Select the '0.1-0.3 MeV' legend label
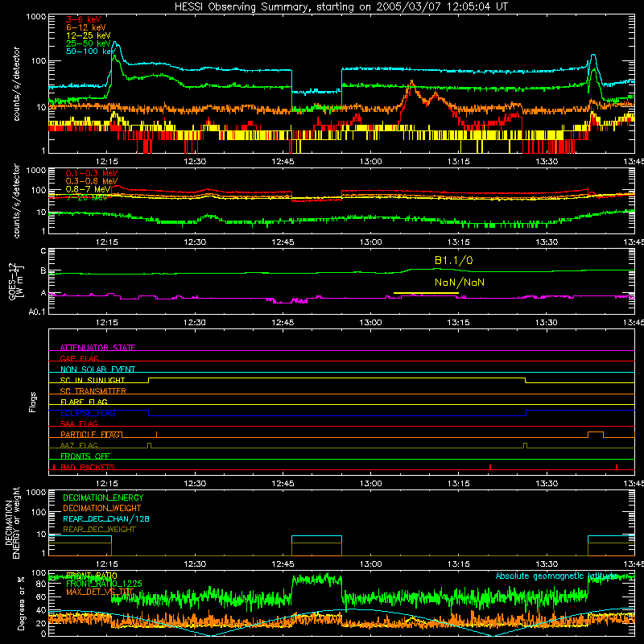 tap(92, 174)
